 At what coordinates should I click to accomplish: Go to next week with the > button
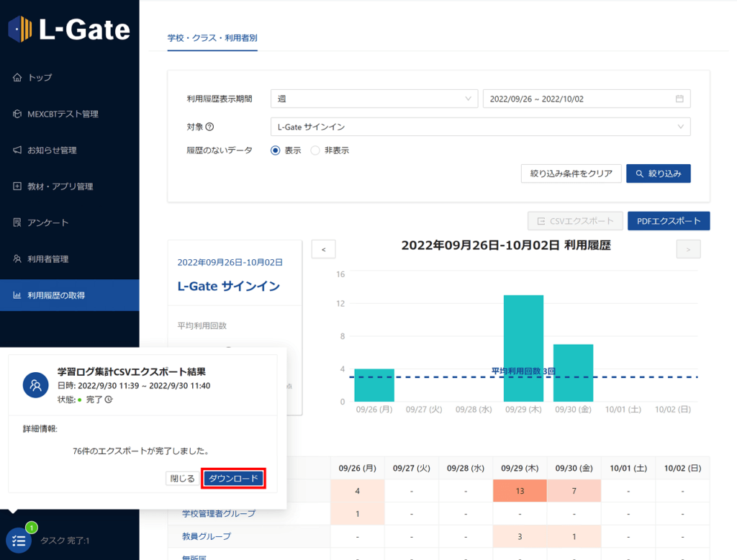689,249
